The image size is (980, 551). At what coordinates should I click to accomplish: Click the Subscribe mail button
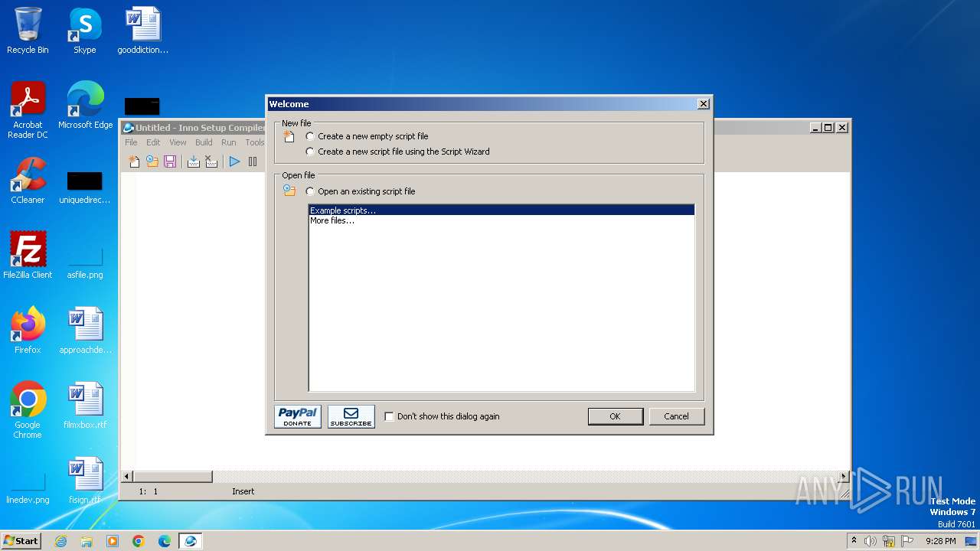click(x=351, y=416)
